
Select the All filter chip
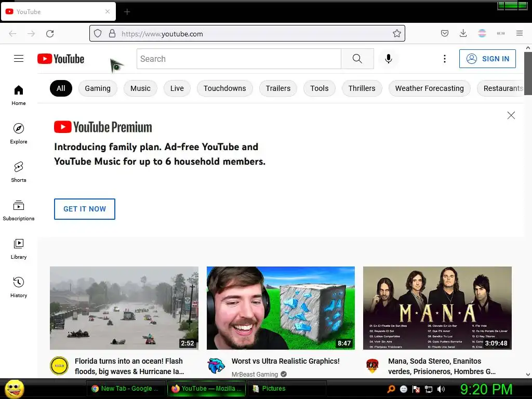pos(61,88)
